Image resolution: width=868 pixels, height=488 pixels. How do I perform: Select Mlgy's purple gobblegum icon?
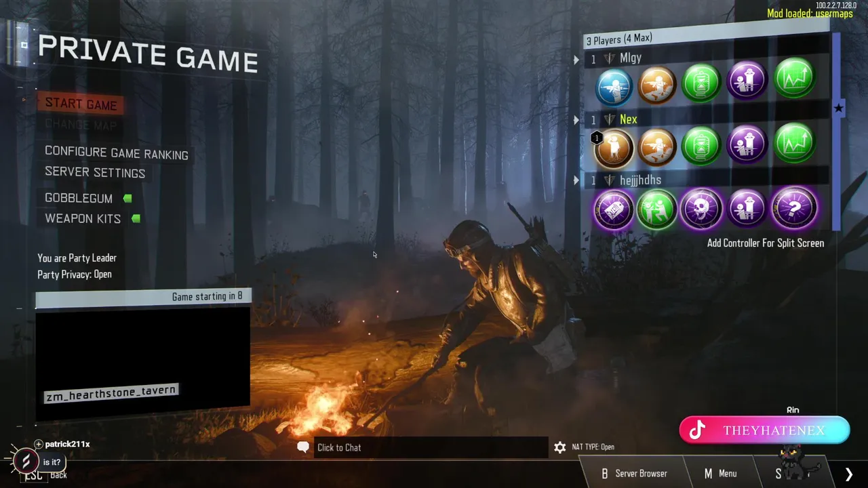[747, 80]
